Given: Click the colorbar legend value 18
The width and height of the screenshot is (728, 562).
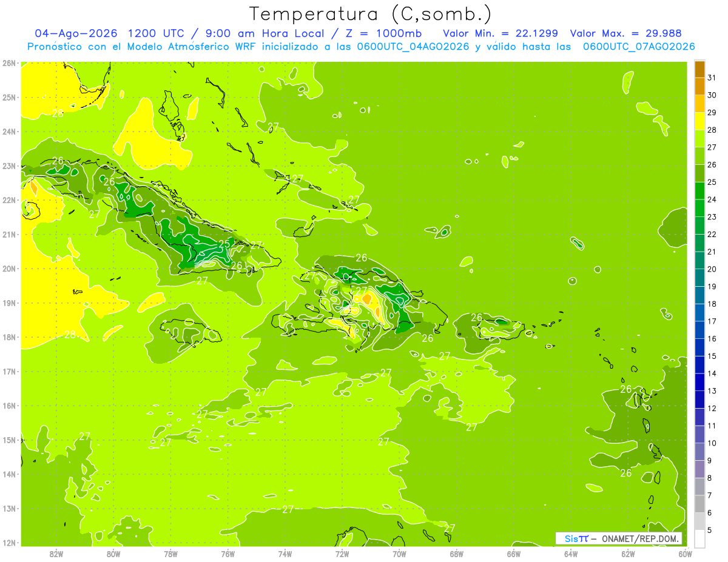Looking at the screenshot, I should [712, 304].
